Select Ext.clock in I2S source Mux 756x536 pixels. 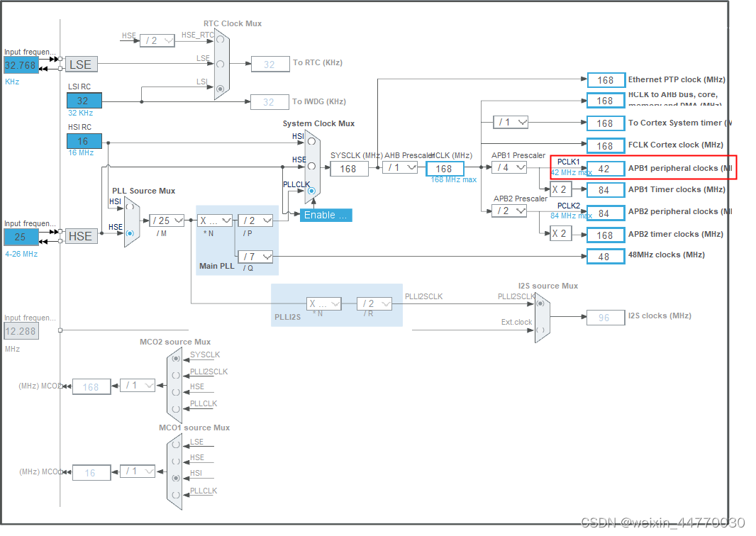click(540, 330)
